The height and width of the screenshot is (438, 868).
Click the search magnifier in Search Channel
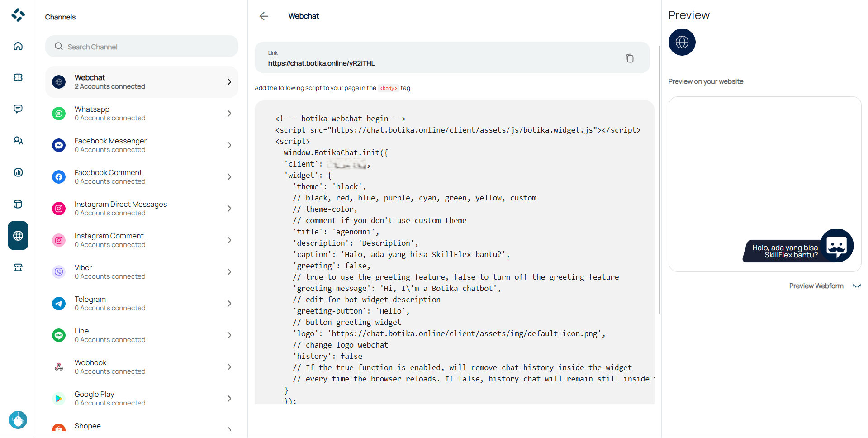[x=59, y=46]
